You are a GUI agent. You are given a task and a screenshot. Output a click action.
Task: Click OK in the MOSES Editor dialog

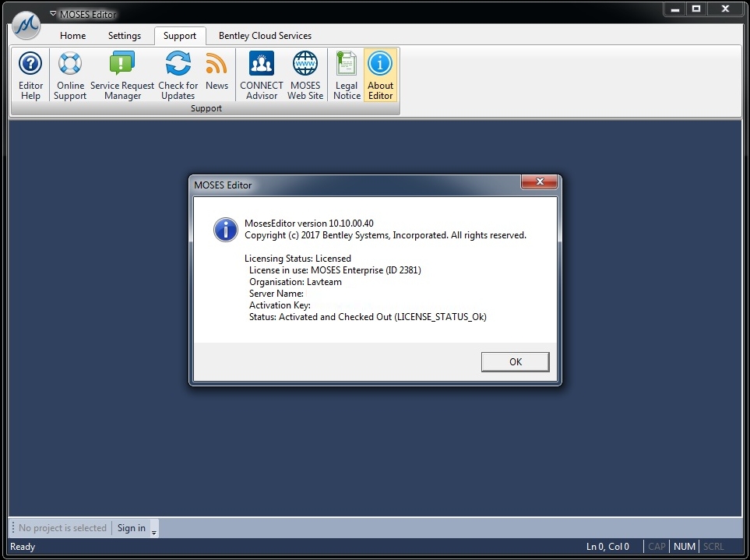[x=515, y=362]
